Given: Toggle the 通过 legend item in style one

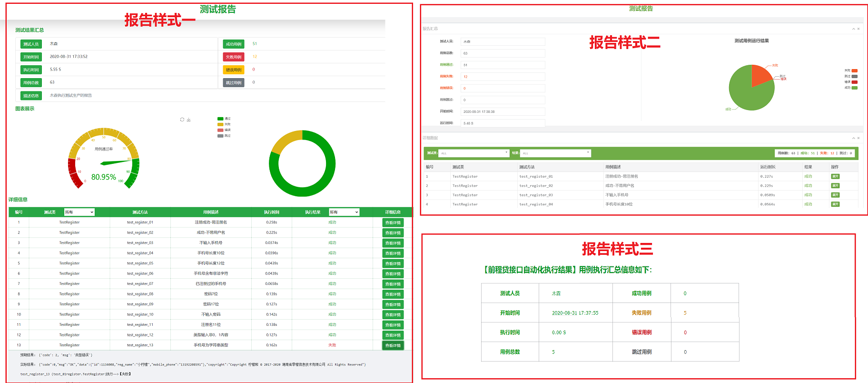Looking at the screenshot, I should (224, 119).
